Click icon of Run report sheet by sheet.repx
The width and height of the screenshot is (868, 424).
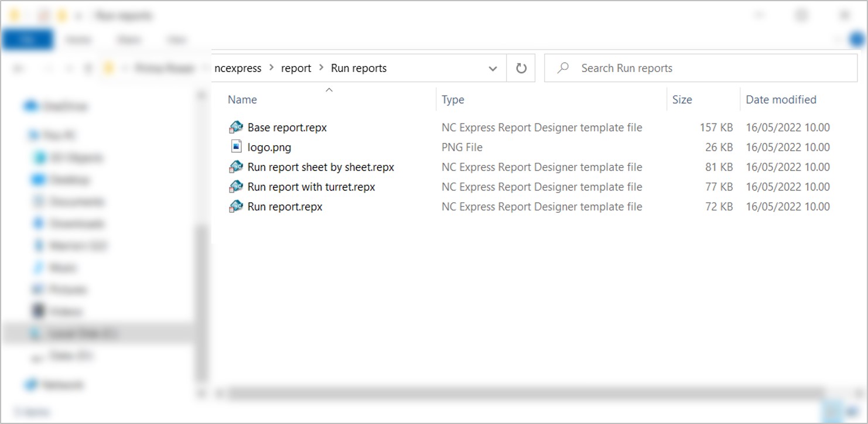pyautogui.click(x=236, y=167)
